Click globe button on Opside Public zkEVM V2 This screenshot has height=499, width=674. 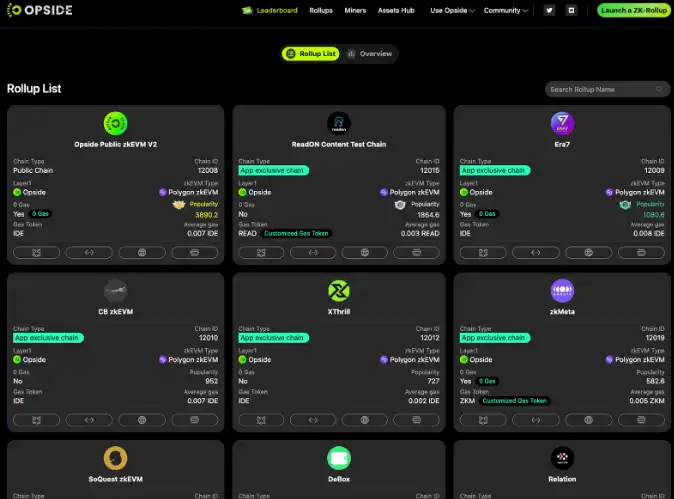click(x=142, y=253)
